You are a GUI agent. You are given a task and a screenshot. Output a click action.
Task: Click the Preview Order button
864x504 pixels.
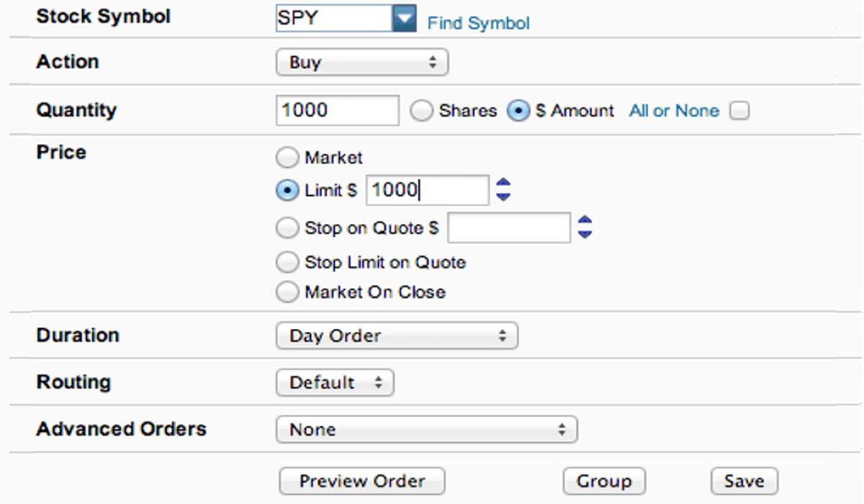pyautogui.click(x=361, y=481)
